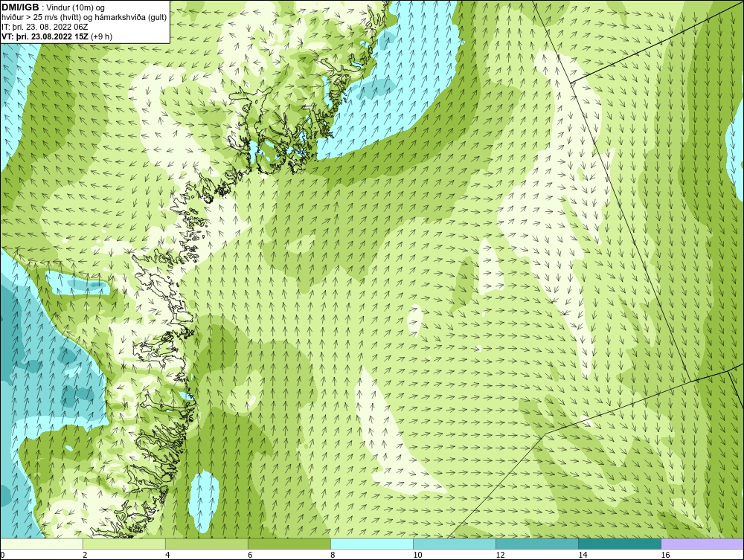Click the 0-2 m/s pale legend swatch
The image size is (744, 560).
41,544
